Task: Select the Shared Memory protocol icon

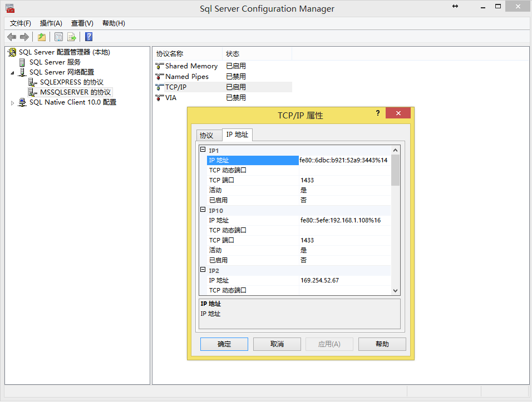Action: [x=160, y=66]
